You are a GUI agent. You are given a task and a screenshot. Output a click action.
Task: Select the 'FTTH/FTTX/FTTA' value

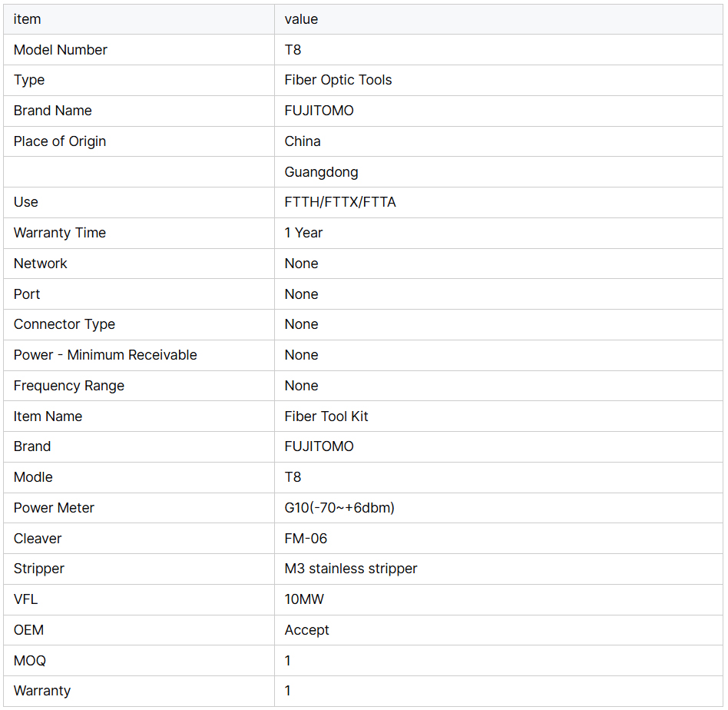(x=340, y=202)
